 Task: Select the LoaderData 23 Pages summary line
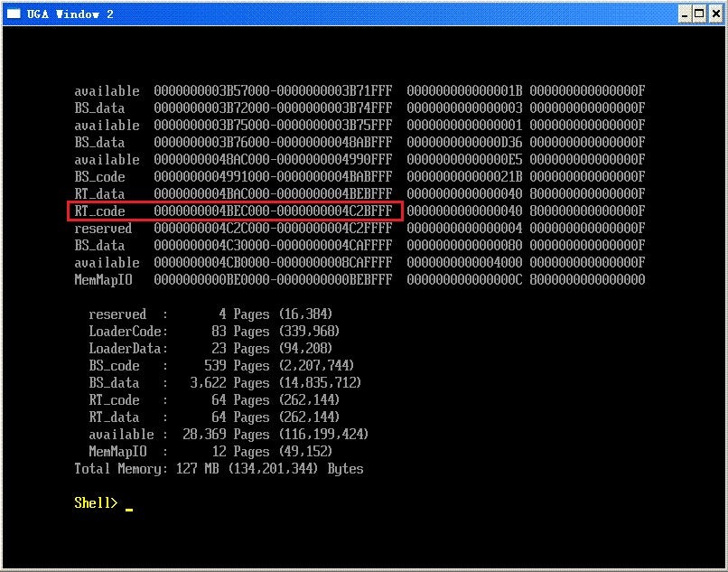pyautogui.click(x=210, y=349)
